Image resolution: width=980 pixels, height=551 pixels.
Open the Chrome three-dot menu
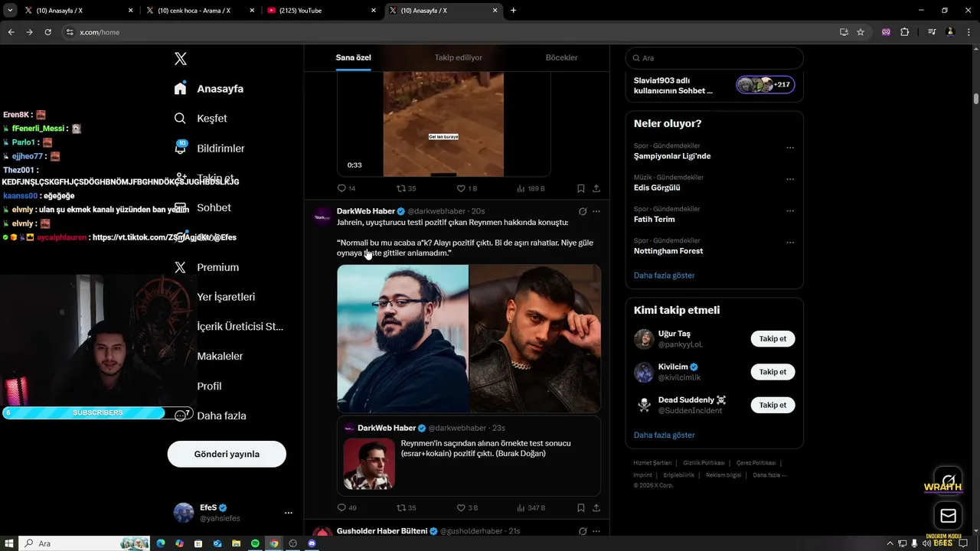pos(969,32)
